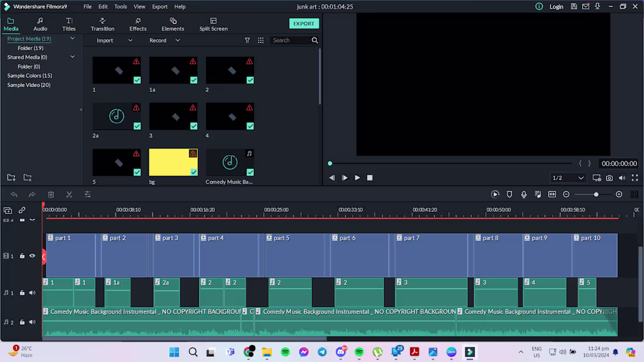Open the voiceover microphone recording tool
This screenshot has width=644, height=362.
coord(523,195)
